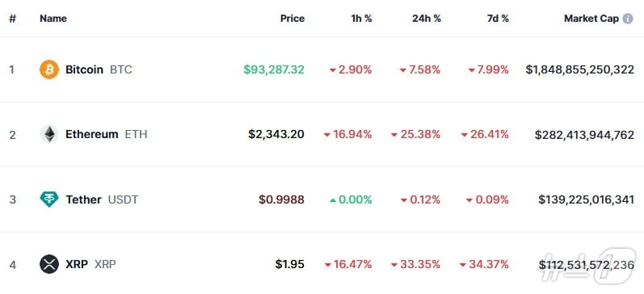Click XRP's 7d down arrow indicator
This screenshot has width=644, height=294.
pos(463,265)
